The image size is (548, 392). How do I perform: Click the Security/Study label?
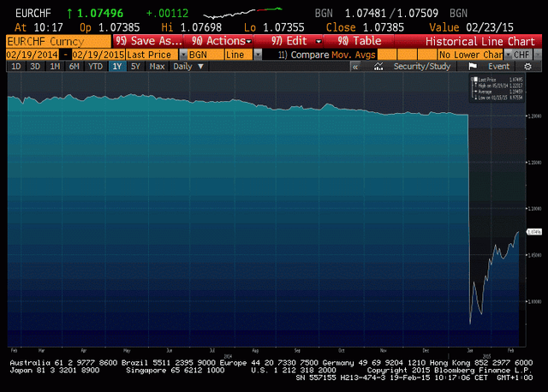(422, 67)
